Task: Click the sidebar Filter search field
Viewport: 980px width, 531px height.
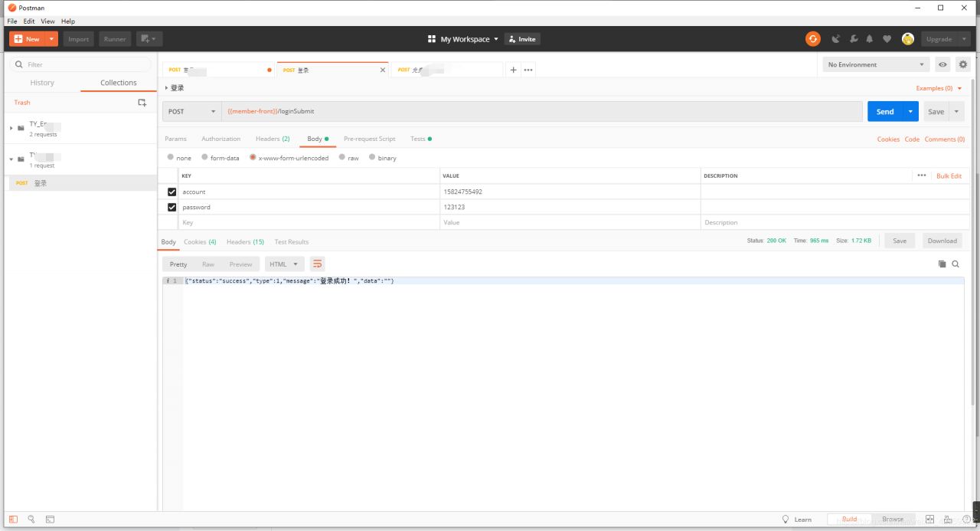Action: 80,64
